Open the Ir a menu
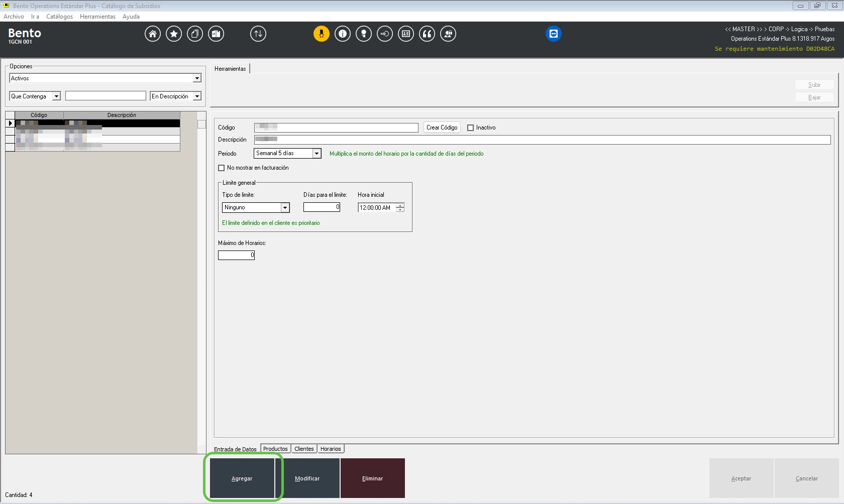This screenshot has height=504, width=844. click(x=35, y=17)
